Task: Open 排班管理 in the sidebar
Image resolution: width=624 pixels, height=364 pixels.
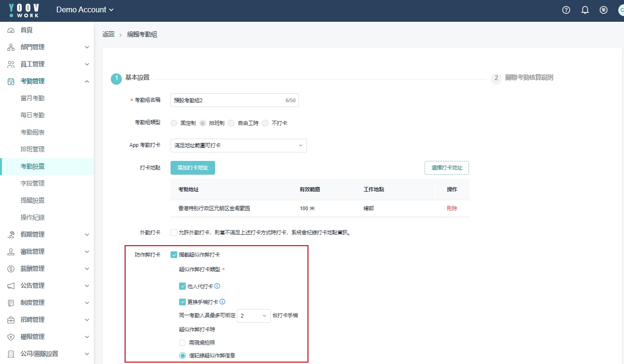Action: point(32,150)
